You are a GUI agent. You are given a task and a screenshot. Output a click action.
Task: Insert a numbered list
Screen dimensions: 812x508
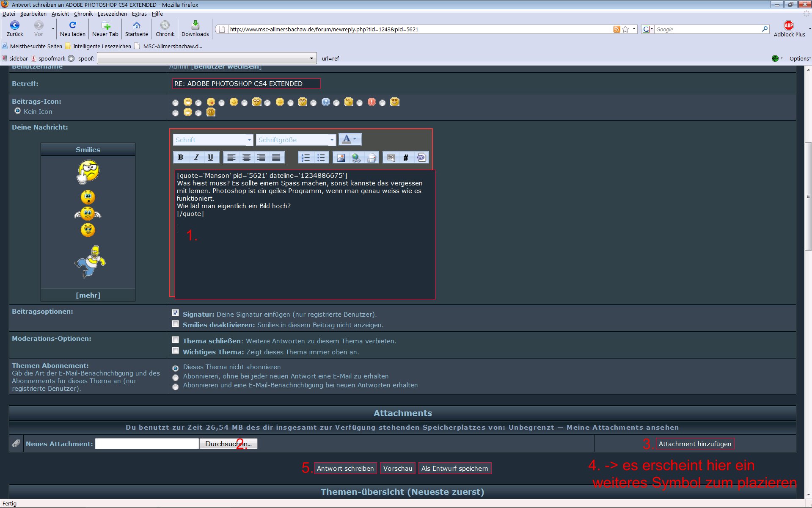(306, 157)
